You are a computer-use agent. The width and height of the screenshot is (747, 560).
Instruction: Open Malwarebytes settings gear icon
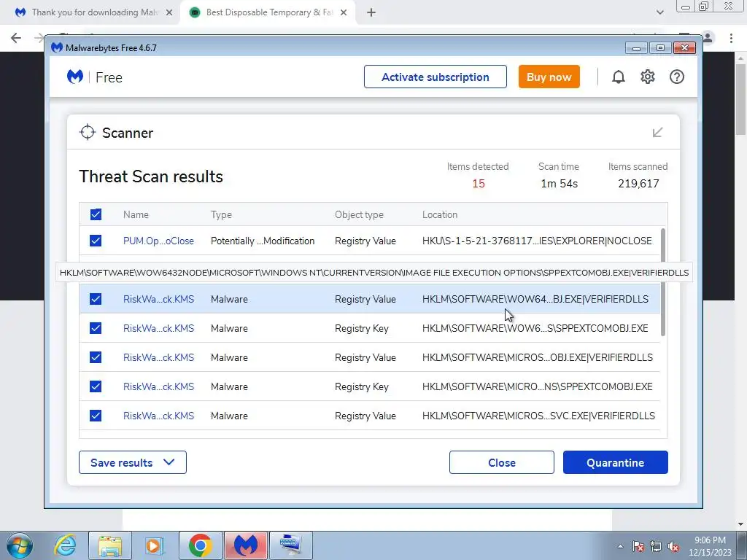coord(648,77)
